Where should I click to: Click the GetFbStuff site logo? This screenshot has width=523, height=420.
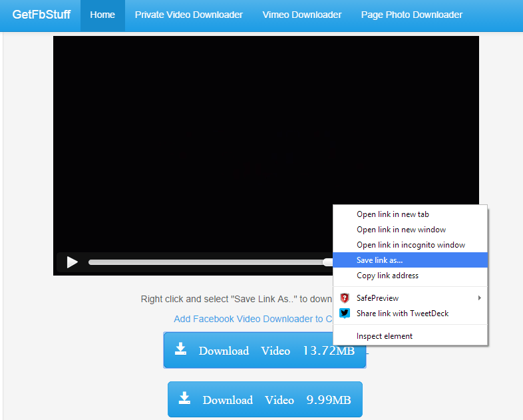pyautogui.click(x=41, y=15)
